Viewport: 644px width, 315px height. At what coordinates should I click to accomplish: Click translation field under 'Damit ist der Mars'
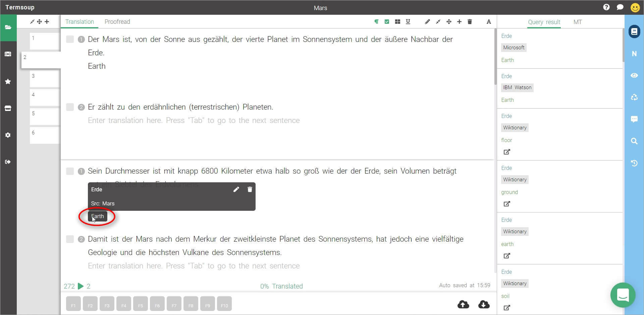point(194,266)
